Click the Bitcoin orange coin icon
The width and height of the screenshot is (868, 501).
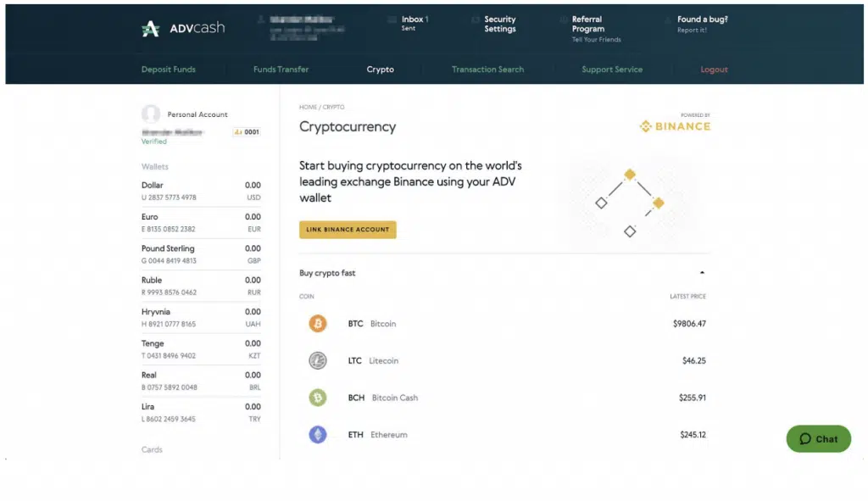[318, 323]
